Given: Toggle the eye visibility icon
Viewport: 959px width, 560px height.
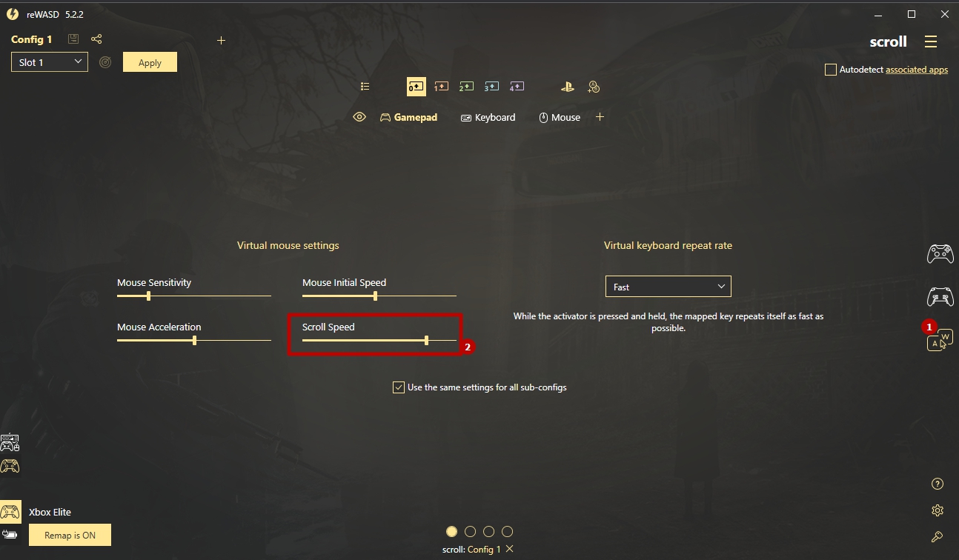Looking at the screenshot, I should coord(359,117).
